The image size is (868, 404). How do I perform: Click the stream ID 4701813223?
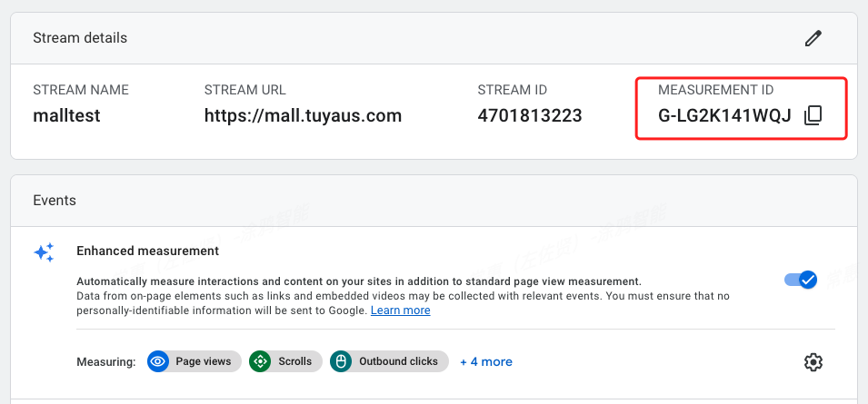click(x=530, y=116)
